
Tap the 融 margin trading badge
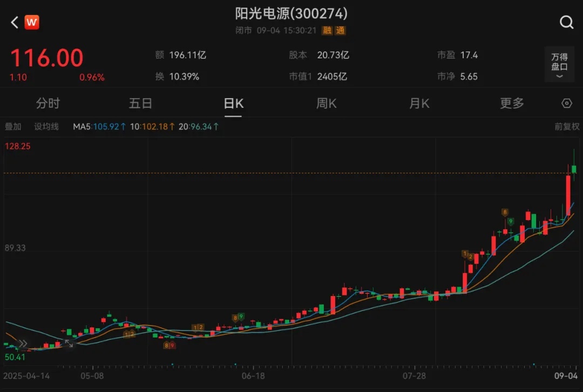[x=328, y=31]
